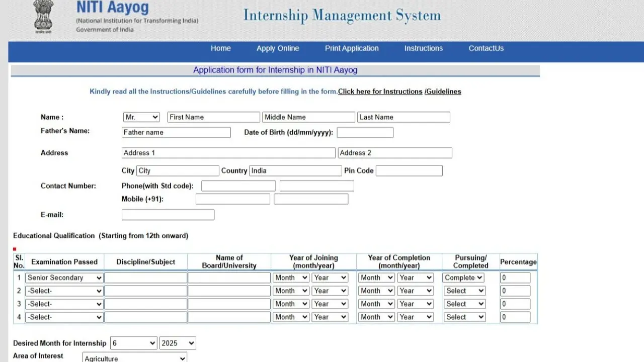Open row 1 Pursuing/Completed dropdown

pyautogui.click(x=463, y=278)
